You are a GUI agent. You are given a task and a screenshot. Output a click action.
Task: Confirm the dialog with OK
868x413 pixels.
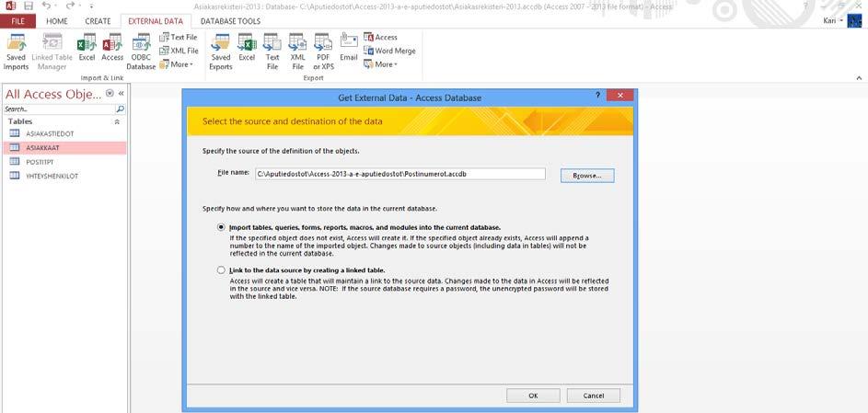coord(533,396)
